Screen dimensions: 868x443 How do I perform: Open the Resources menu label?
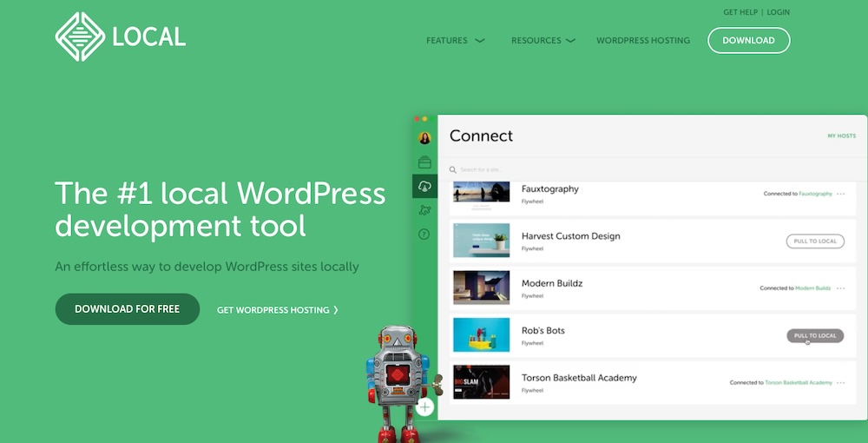pyautogui.click(x=536, y=41)
